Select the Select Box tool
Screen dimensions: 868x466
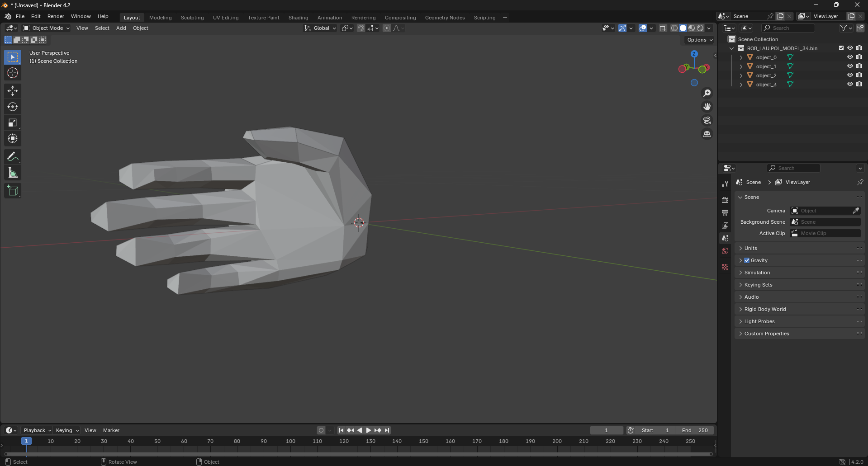point(13,57)
